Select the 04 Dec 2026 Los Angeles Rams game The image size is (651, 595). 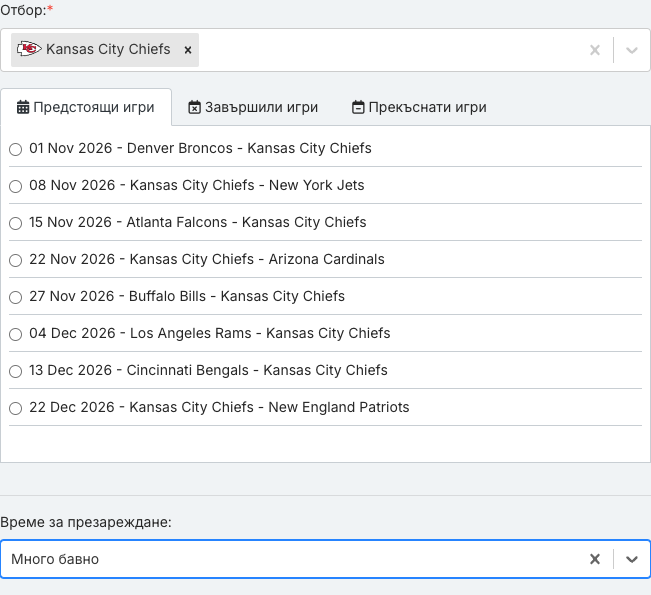pos(16,334)
